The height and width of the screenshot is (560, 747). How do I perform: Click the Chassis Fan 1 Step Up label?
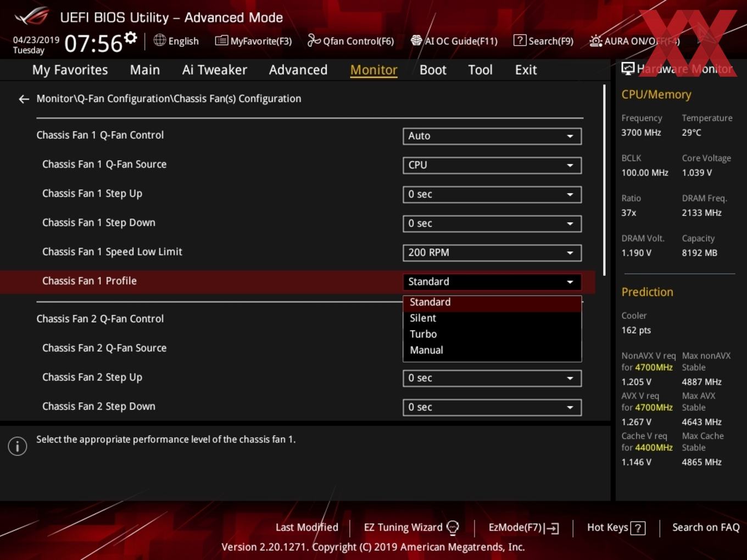[92, 194]
